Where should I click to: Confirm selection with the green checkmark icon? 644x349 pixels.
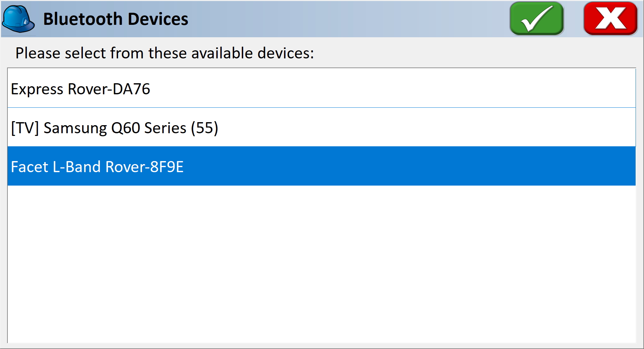tap(536, 18)
